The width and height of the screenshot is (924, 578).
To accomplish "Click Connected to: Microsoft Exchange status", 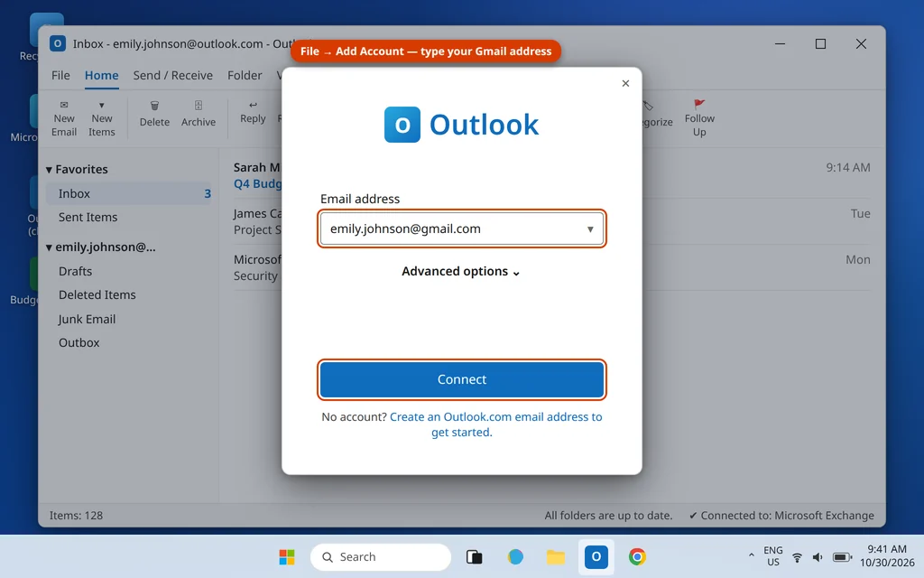I will pos(781,516).
